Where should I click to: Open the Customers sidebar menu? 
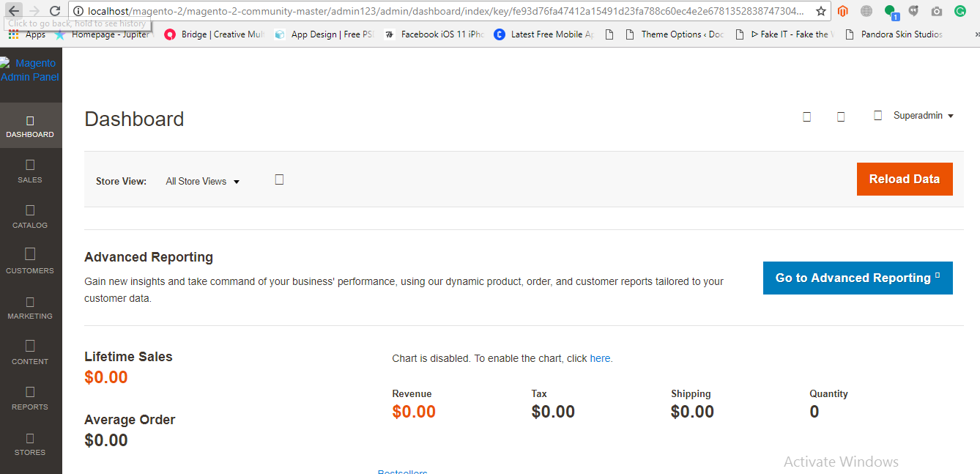(30, 262)
